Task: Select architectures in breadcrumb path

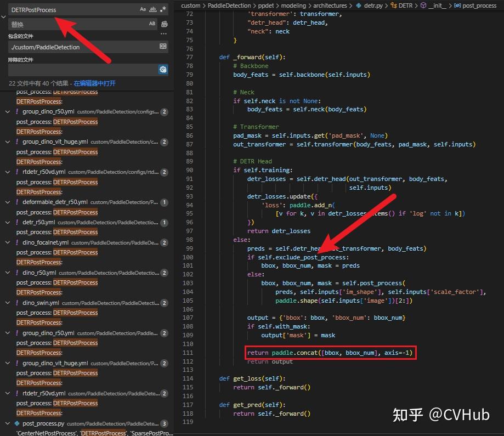Action: pyautogui.click(x=330, y=5)
